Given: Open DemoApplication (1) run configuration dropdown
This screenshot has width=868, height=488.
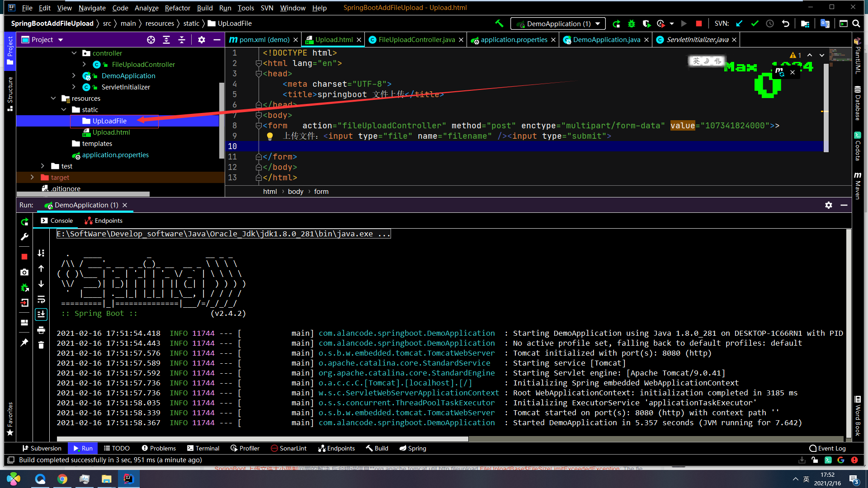Looking at the screenshot, I should tap(558, 23).
